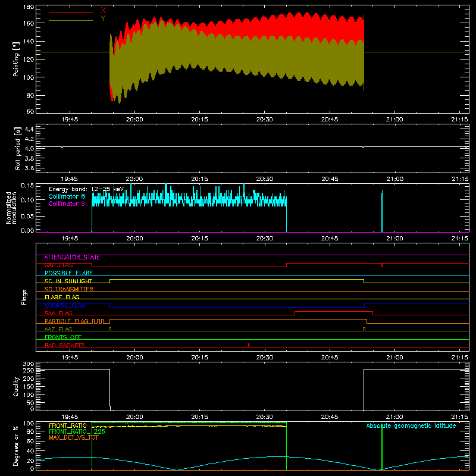Screen dimensions: 476x476
Task: Click the Flags axis title
Action: tap(24, 297)
